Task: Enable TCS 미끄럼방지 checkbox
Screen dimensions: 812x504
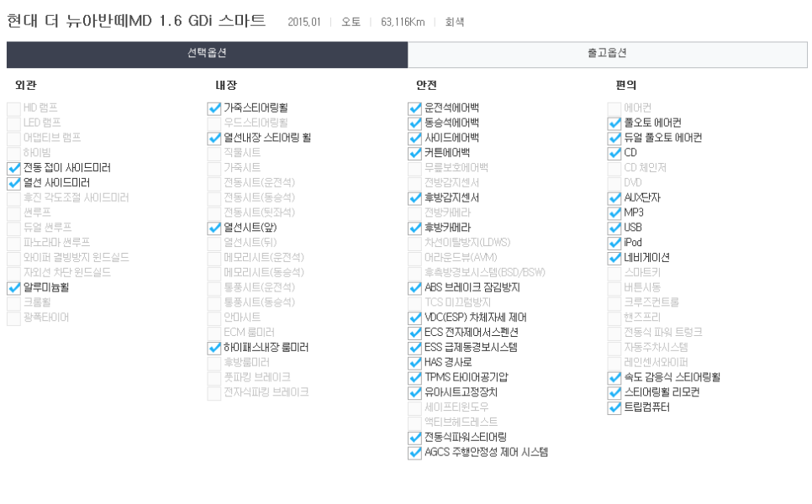Action: (x=414, y=304)
